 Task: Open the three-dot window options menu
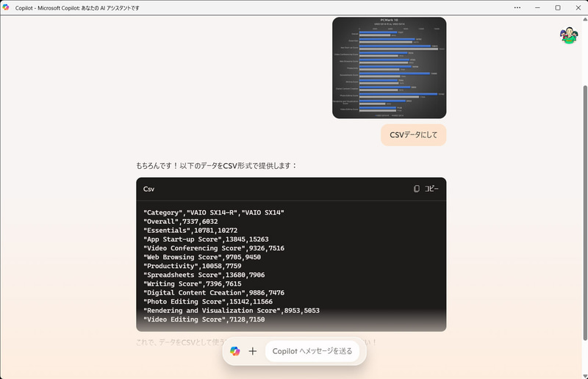click(x=517, y=7)
